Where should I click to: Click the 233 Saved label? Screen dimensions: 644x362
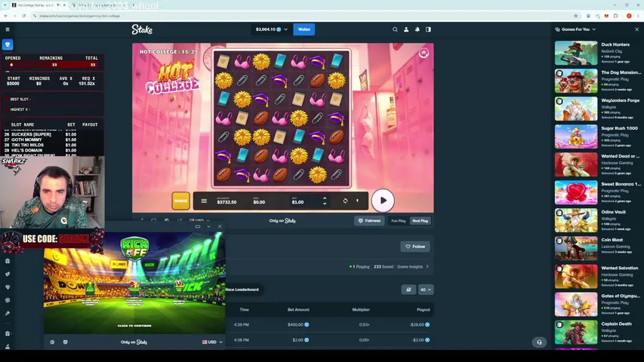point(384,267)
